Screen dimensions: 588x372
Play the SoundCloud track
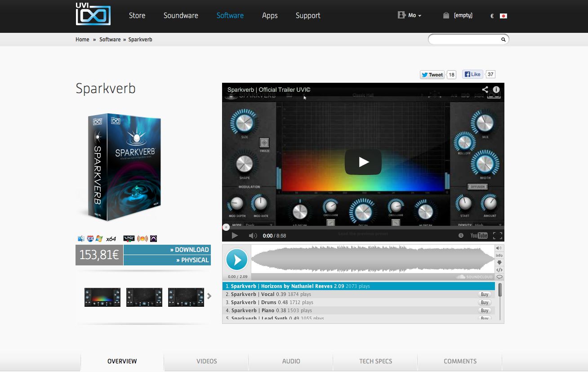(x=237, y=260)
